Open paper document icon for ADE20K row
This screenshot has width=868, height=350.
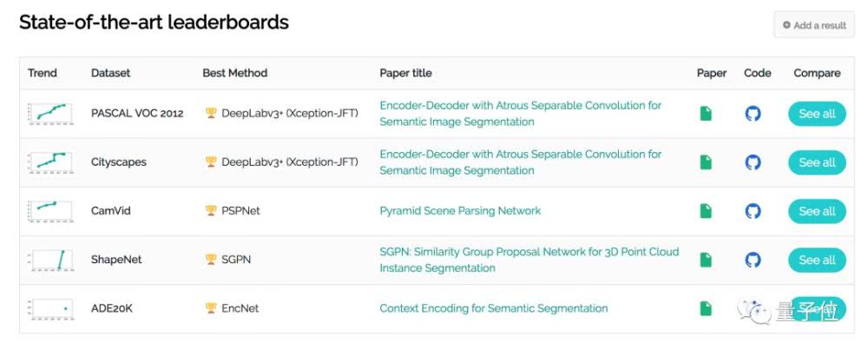pyautogui.click(x=706, y=308)
